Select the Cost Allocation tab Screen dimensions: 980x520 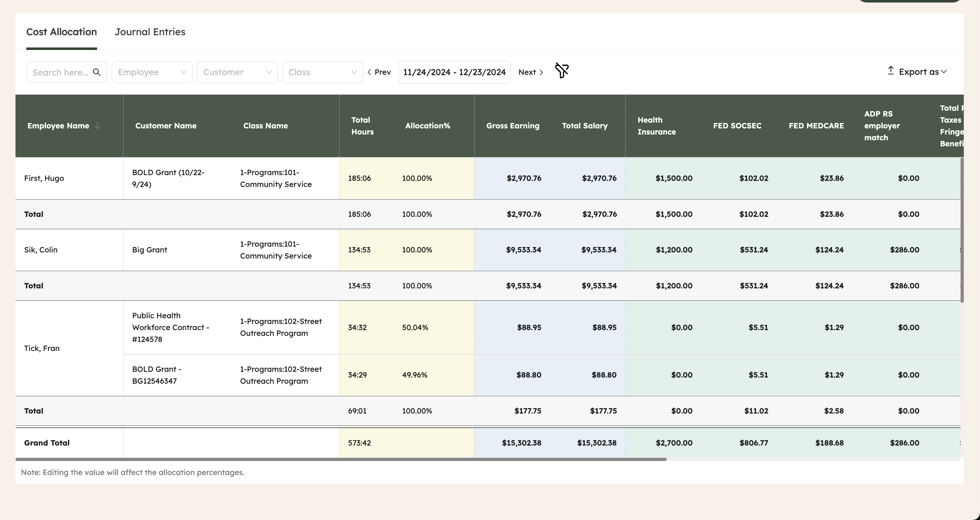pyautogui.click(x=62, y=32)
